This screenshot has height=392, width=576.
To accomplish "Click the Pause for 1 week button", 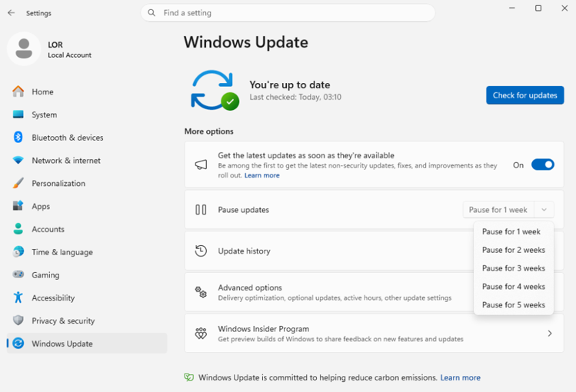I will point(498,210).
